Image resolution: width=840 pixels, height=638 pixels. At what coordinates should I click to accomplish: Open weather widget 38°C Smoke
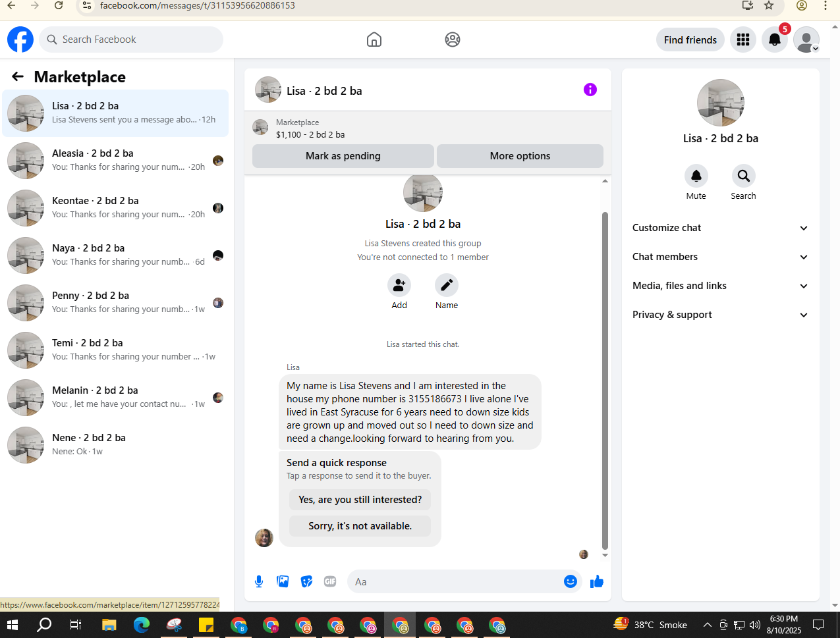[650, 625]
